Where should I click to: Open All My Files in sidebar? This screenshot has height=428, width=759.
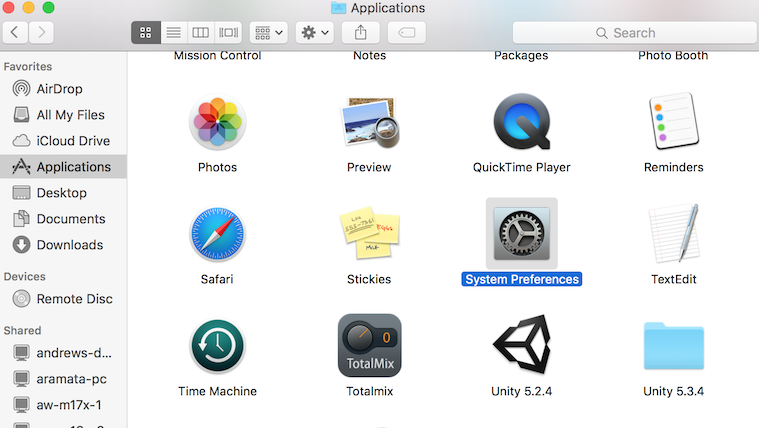(63, 115)
